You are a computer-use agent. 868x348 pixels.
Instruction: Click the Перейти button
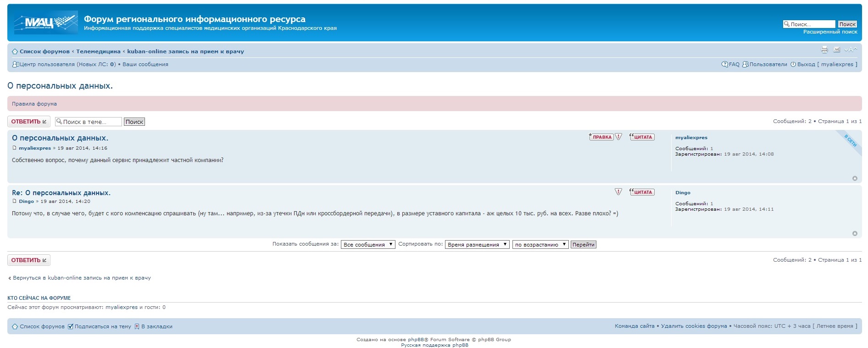click(583, 245)
